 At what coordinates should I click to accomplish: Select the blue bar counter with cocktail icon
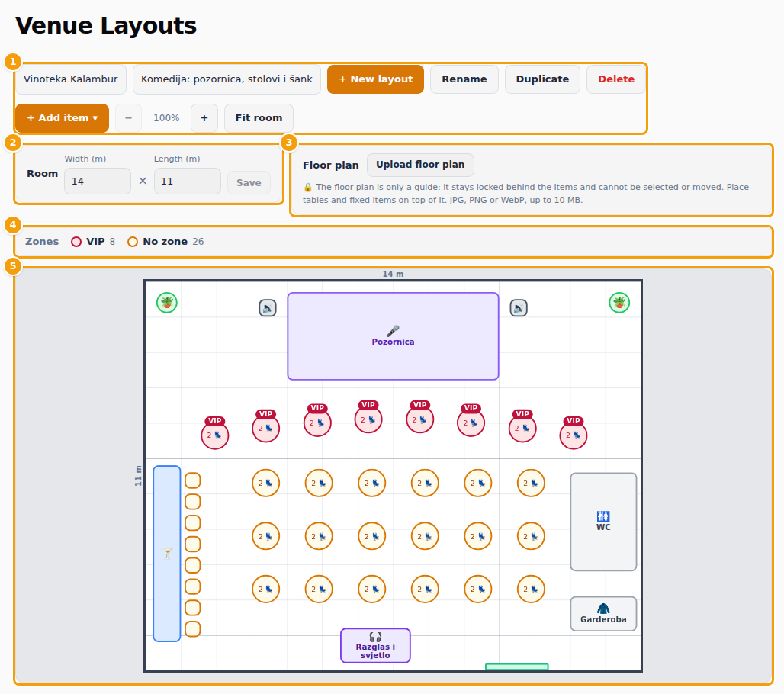pos(167,554)
